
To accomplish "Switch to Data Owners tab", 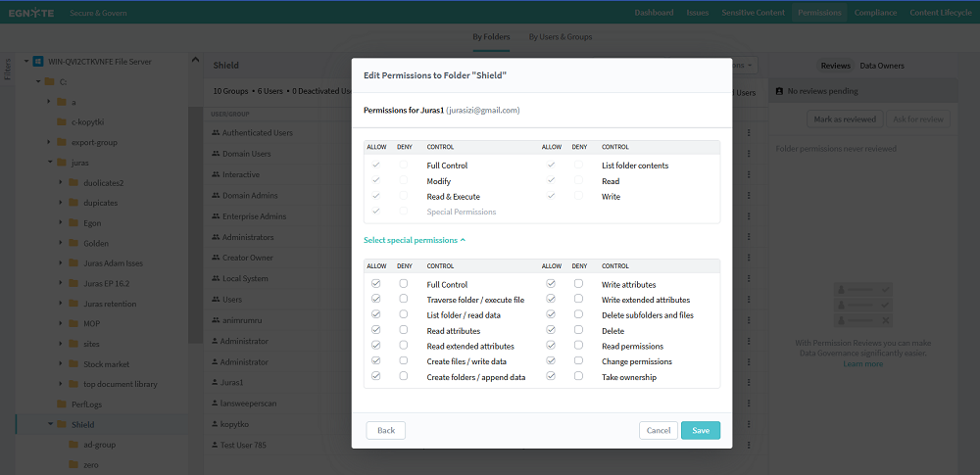I will point(882,66).
